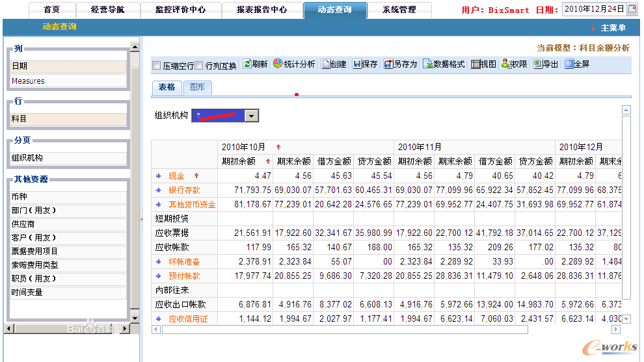This screenshot has width=644, height=362.
Task: Switch to 全屏 fullscreen mode
Action: point(569,64)
